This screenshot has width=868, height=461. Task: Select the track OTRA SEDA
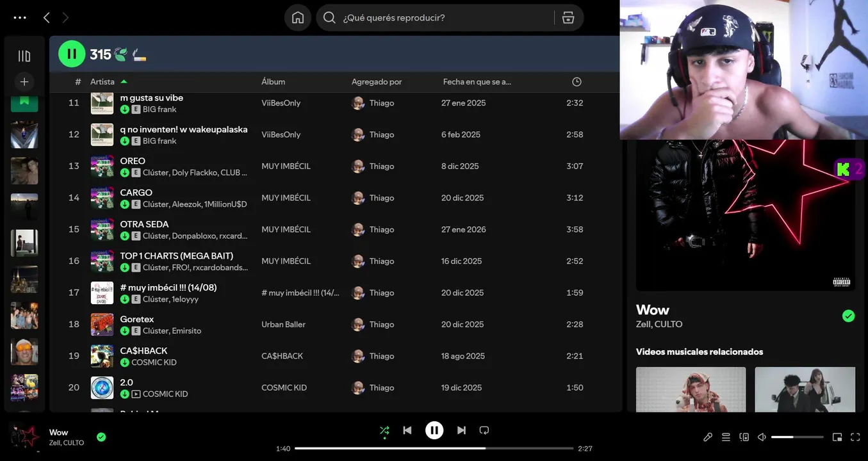(x=144, y=224)
